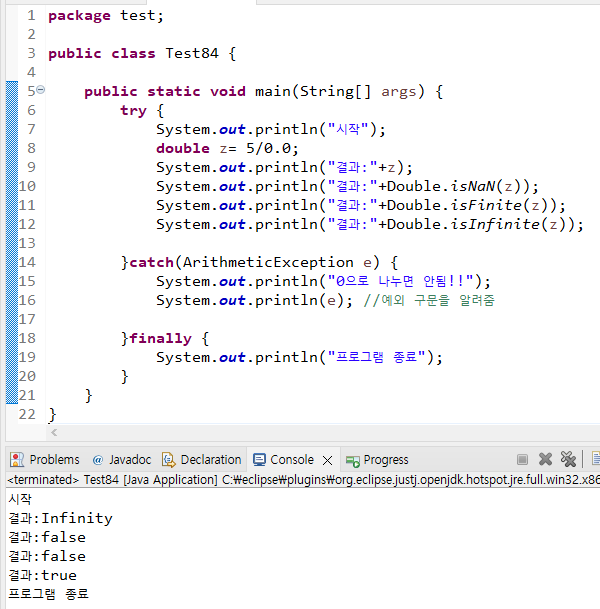Screen dimensions: 600x609
Task: Click Remove All Terminated Launches icon
Action: point(568,459)
